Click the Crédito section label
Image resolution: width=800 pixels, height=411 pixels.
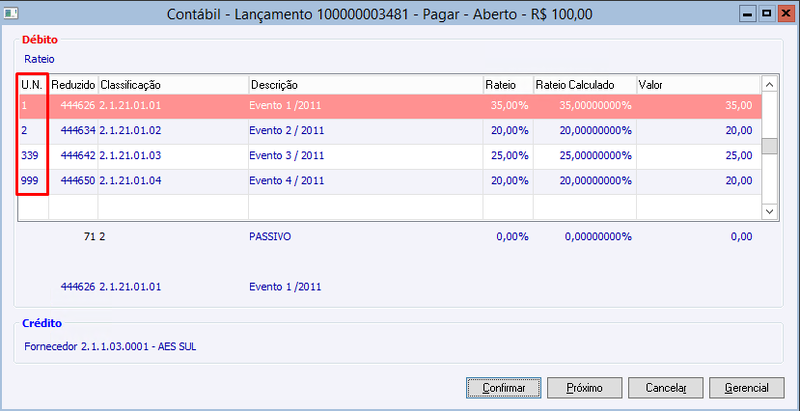point(42,323)
